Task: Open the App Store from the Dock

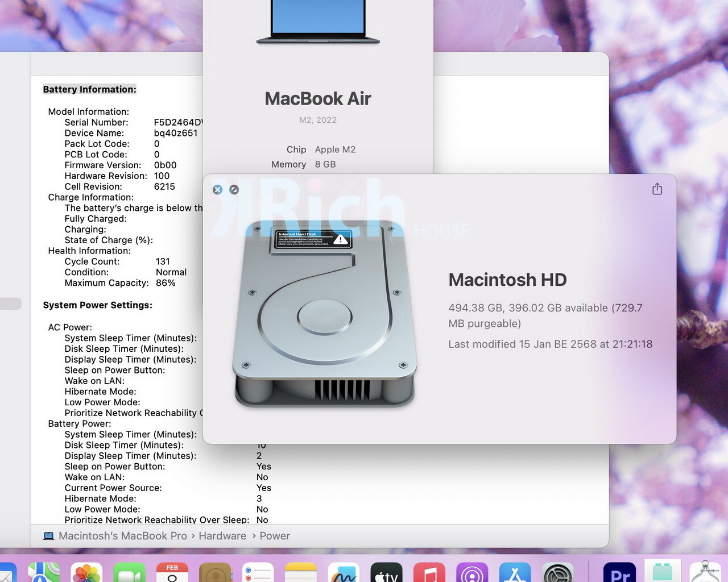Action: pyautogui.click(x=515, y=572)
